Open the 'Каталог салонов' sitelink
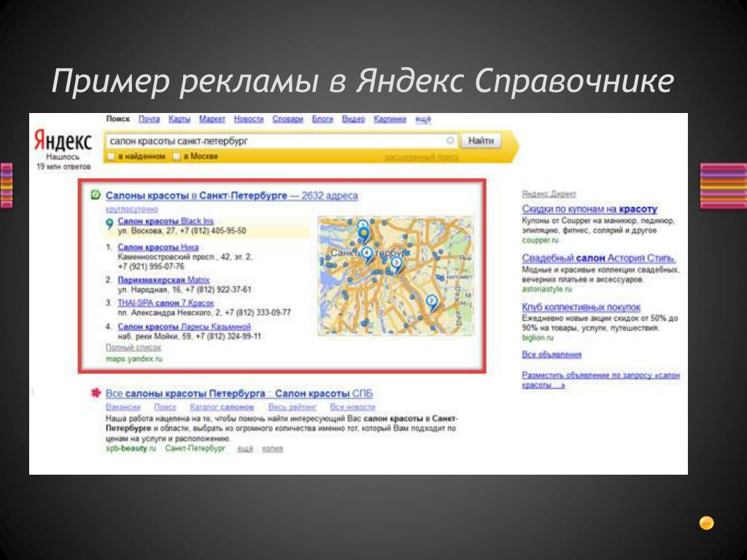The width and height of the screenshot is (747, 560). click(x=222, y=407)
